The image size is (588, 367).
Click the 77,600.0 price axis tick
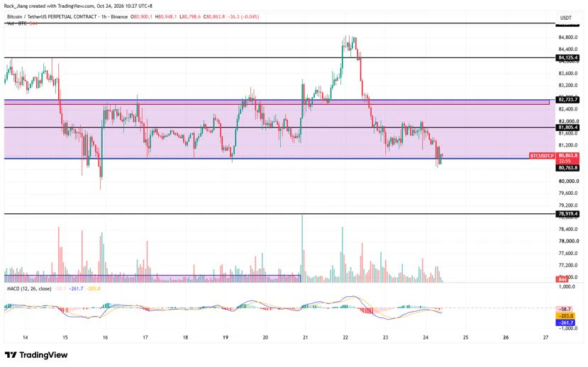(x=568, y=253)
